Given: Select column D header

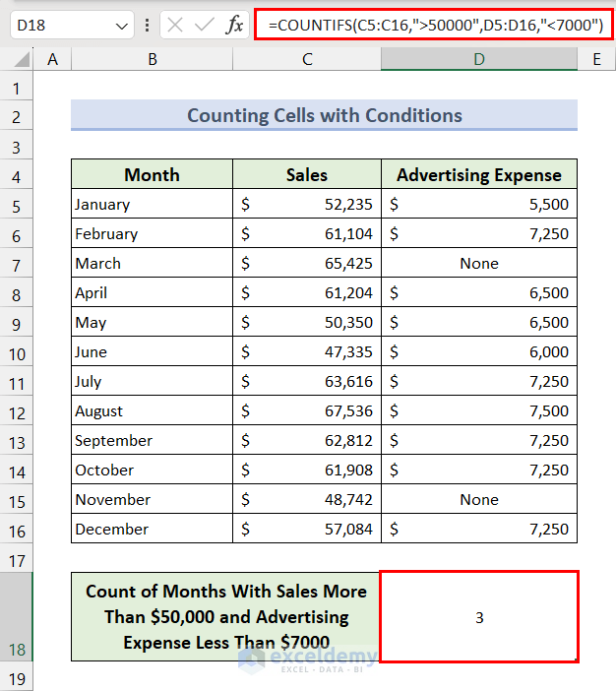Looking at the screenshot, I should (x=478, y=60).
